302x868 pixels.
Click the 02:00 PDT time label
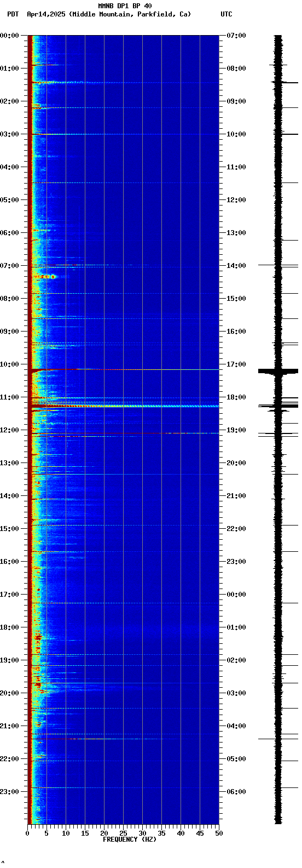10,101
